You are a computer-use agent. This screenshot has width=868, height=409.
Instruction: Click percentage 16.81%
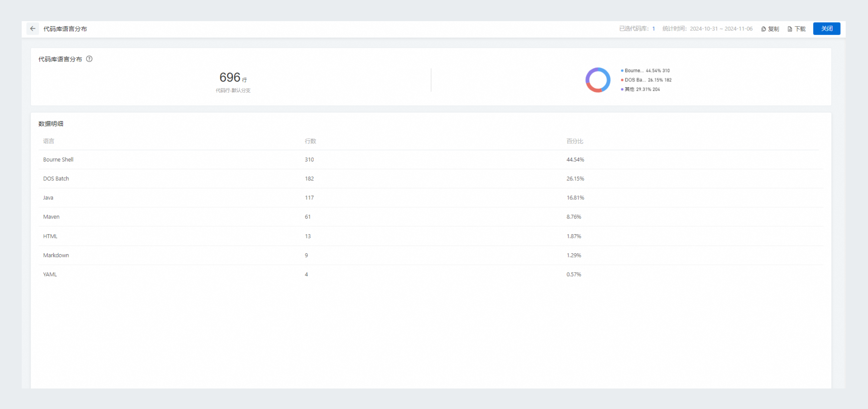click(575, 198)
